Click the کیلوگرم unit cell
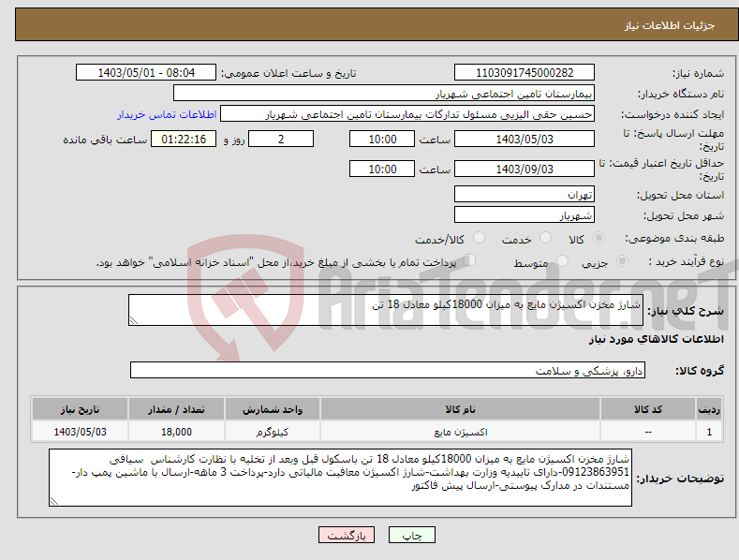 coord(273,432)
